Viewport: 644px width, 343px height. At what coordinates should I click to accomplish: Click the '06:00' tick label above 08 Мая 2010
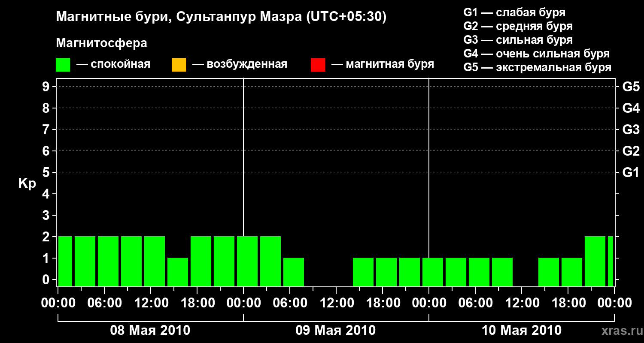point(104,303)
